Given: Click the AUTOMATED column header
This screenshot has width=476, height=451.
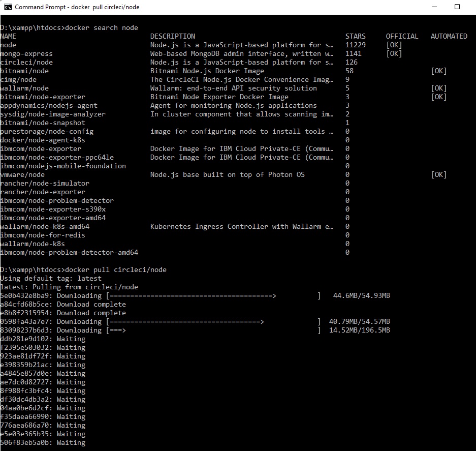Looking at the screenshot, I should (449, 36).
